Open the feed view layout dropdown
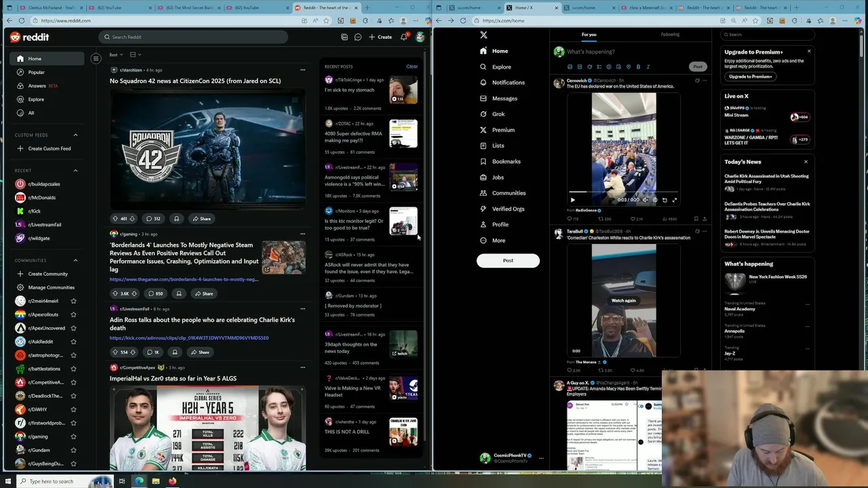 (x=136, y=54)
